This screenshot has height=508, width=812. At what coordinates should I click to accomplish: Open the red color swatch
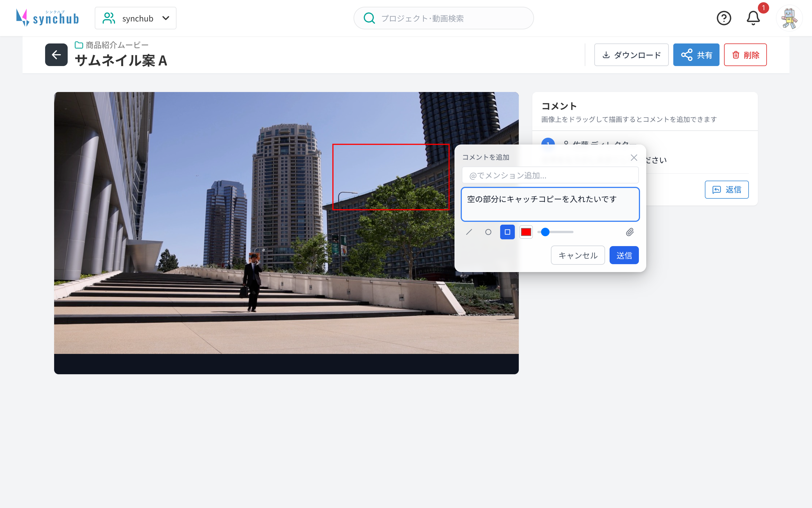coord(526,232)
